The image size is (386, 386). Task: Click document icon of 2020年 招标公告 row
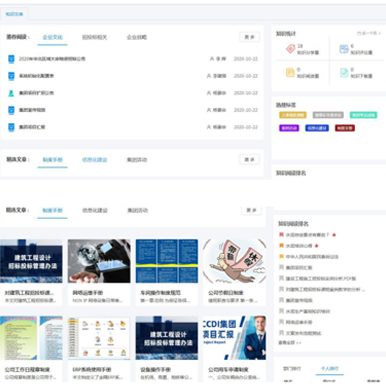pyautogui.click(x=11, y=59)
